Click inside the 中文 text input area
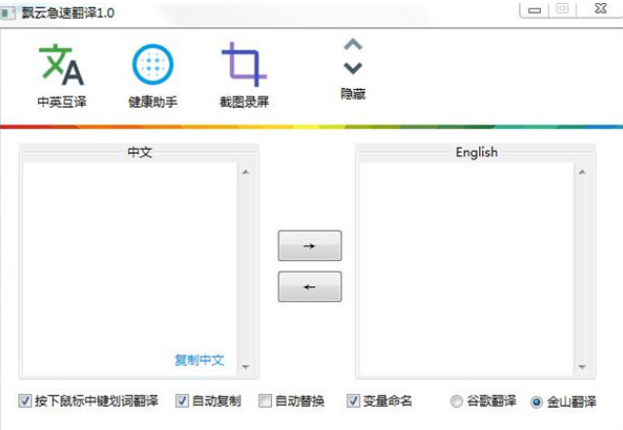This screenshot has height=430, width=623. pos(130,260)
